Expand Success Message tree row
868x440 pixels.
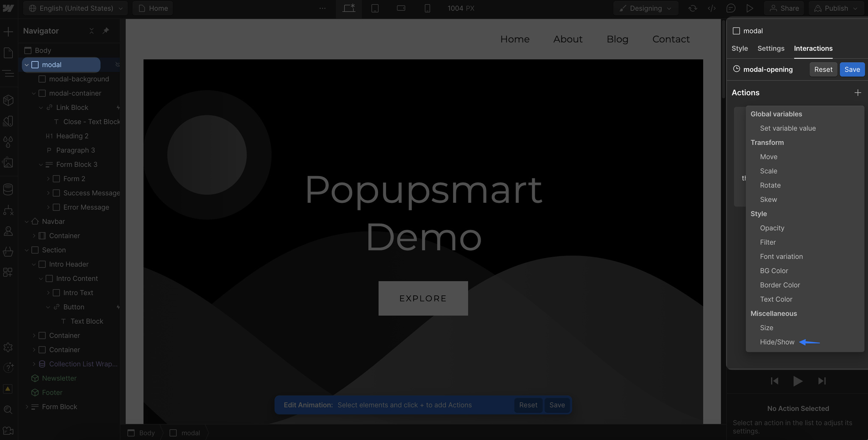tap(48, 193)
